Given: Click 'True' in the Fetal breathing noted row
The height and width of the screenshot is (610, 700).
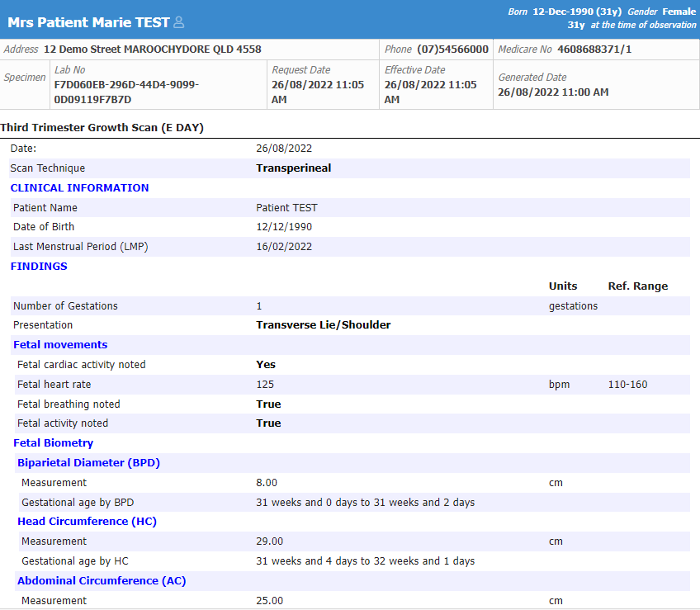Looking at the screenshot, I should pos(268,404).
